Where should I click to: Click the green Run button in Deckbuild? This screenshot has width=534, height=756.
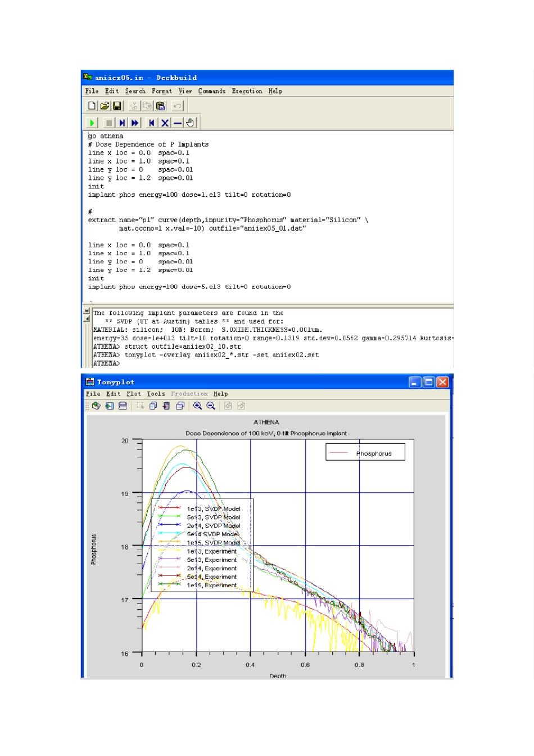pos(92,123)
